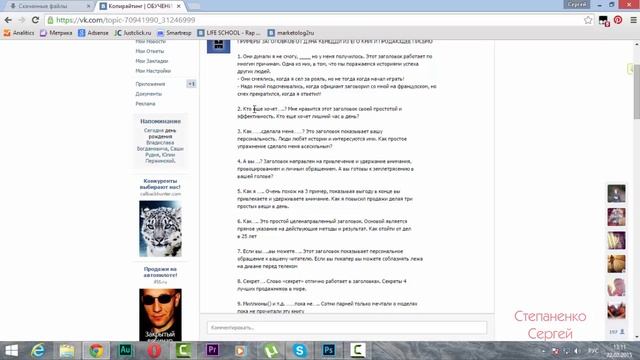Open the Сергей Chrome profile button

click(576, 4)
